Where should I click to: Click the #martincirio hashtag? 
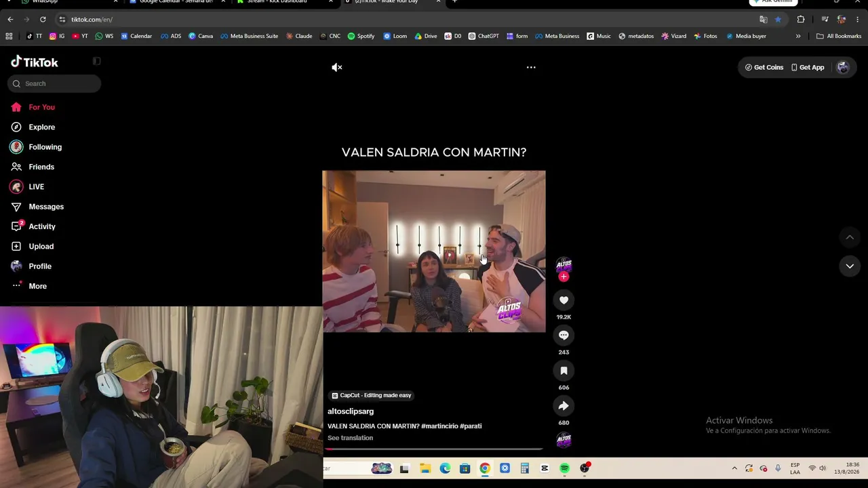pos(439,426)
